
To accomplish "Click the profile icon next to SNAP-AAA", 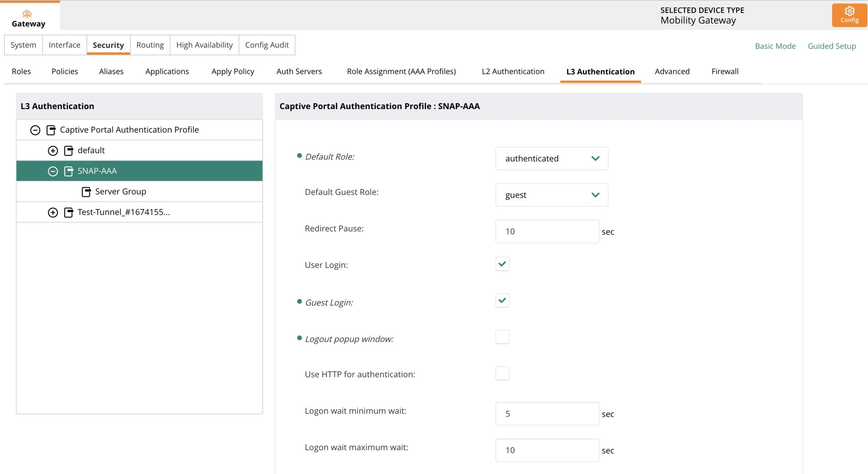I will click(68, 171).
